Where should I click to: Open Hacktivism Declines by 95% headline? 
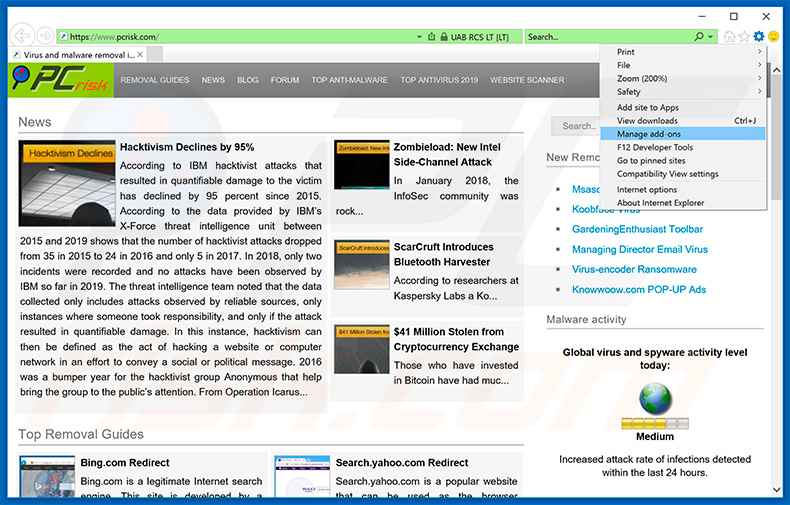click(187, 147)
